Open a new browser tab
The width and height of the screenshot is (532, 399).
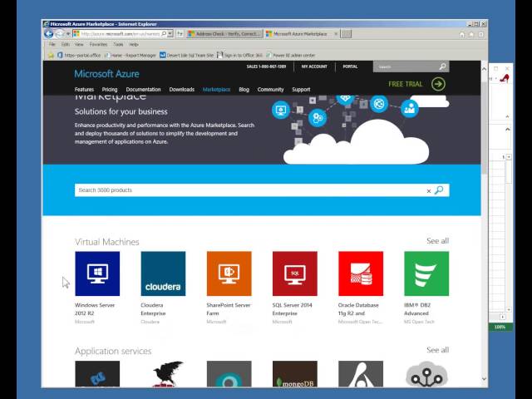click(x=346, y=33)
